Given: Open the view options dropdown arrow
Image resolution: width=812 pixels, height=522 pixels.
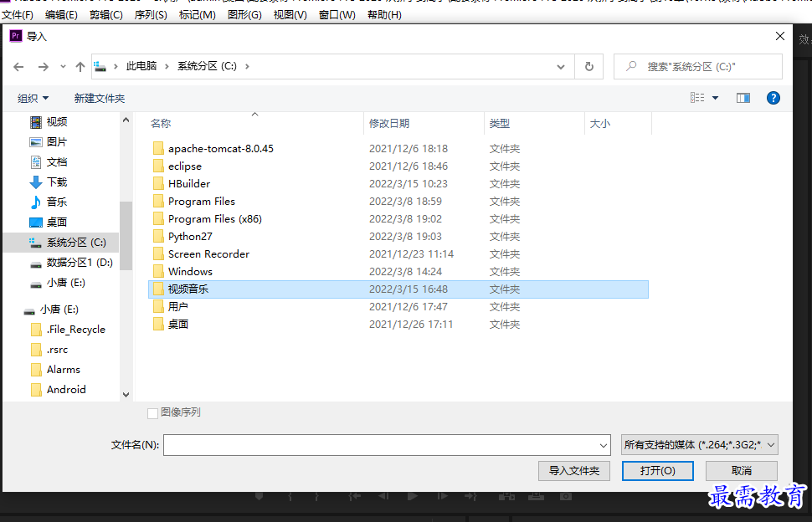Looking at the screenshot, I should click(715, 98).
